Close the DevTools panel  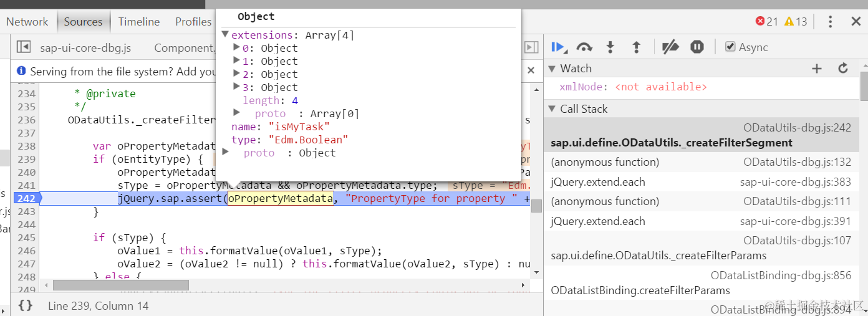tap(856, 22)
